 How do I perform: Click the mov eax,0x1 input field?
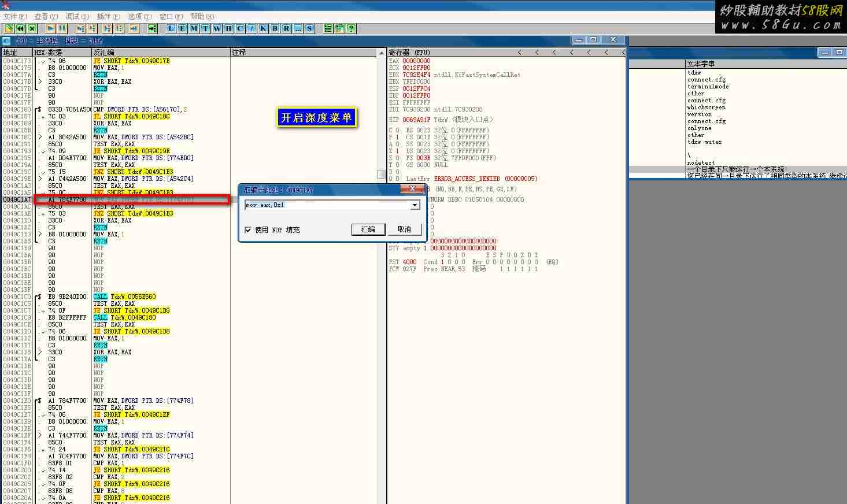coord(327,205)
